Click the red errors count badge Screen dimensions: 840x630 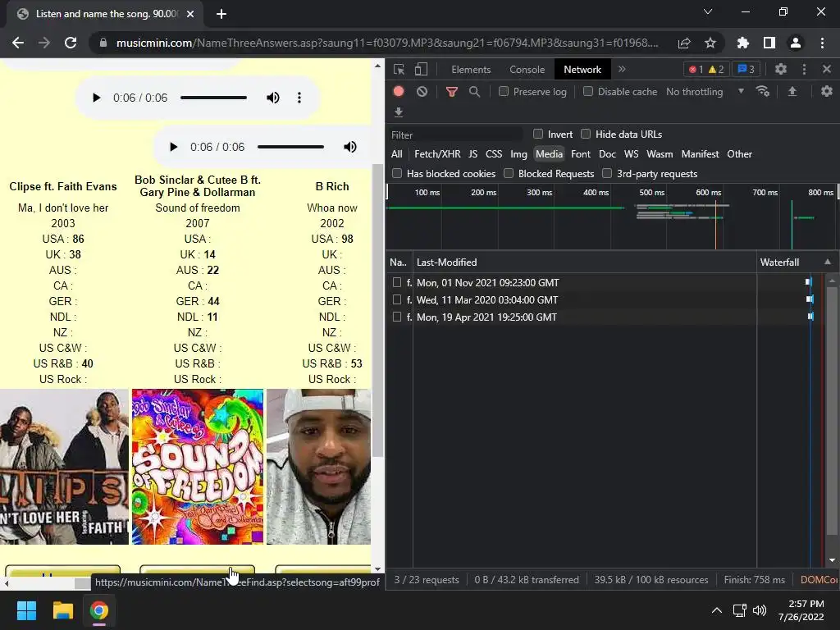(696, 70)
